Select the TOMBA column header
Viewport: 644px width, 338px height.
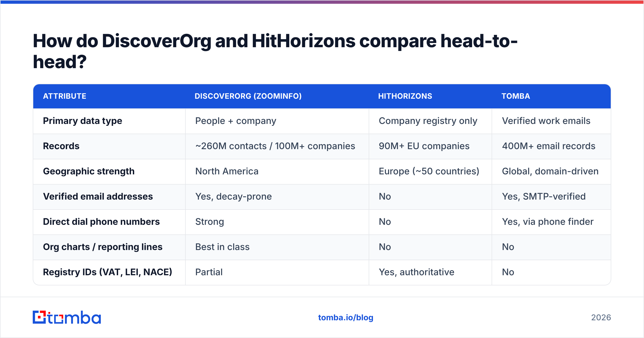(x=516, y=96)
